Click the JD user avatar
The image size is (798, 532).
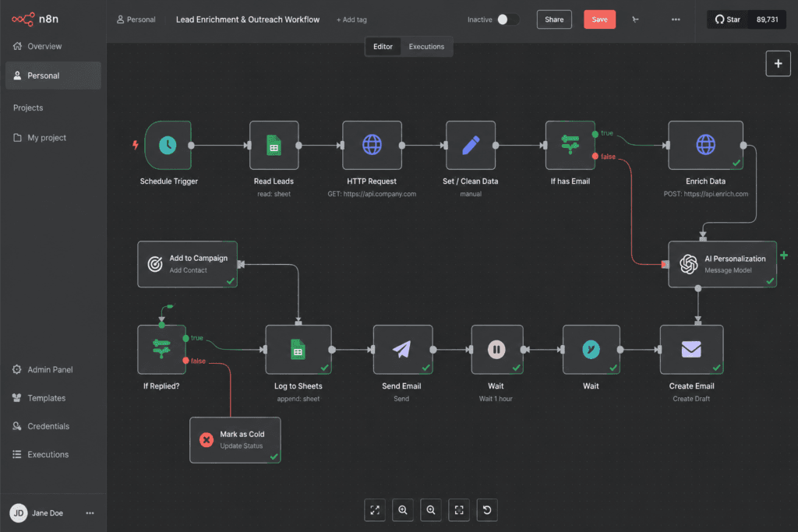pos(19,513)
